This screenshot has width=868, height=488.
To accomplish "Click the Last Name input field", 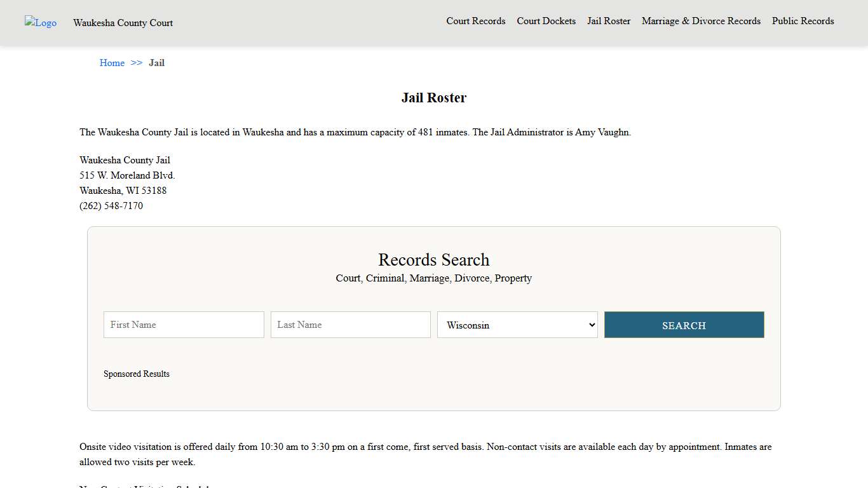I will (x=350, y=325).
